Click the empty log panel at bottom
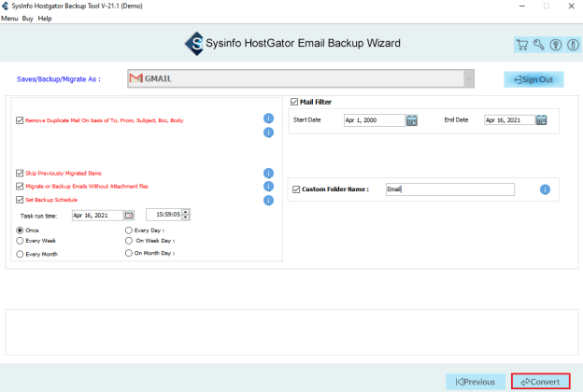The width and height of the screenshot is (583, 392). 291,332
